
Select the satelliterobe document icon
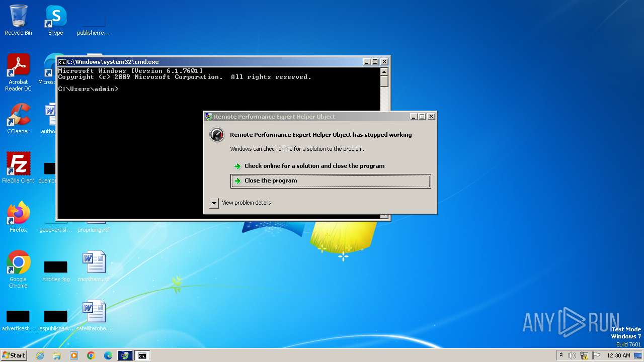point(94,315)
